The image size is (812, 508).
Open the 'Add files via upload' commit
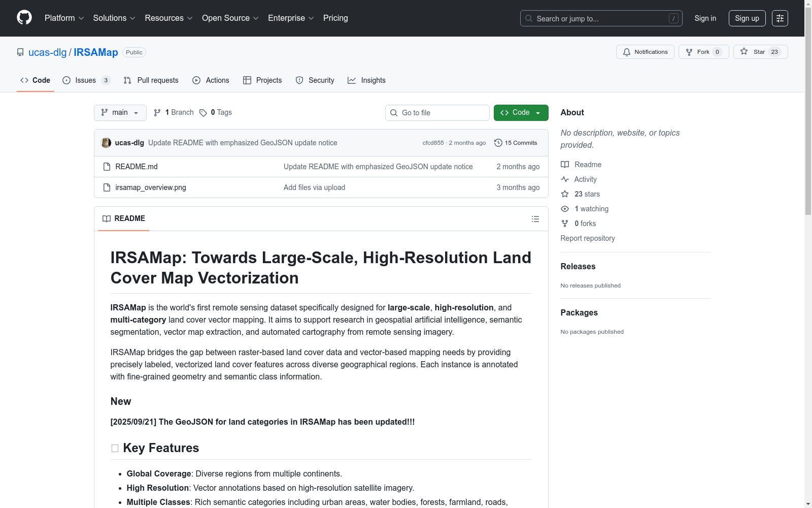[x=315, y=187]
